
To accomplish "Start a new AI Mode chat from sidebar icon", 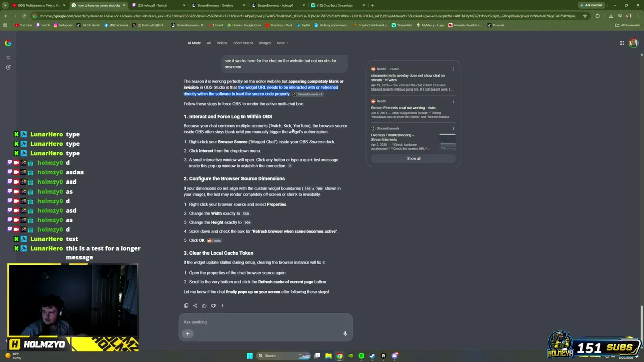I will point(8,67).
